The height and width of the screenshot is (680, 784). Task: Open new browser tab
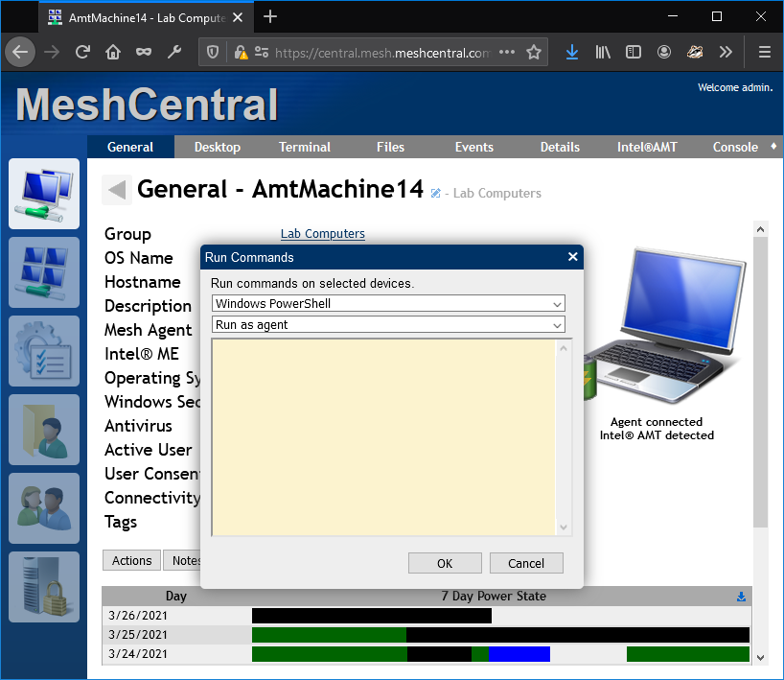tap(270, 17)
